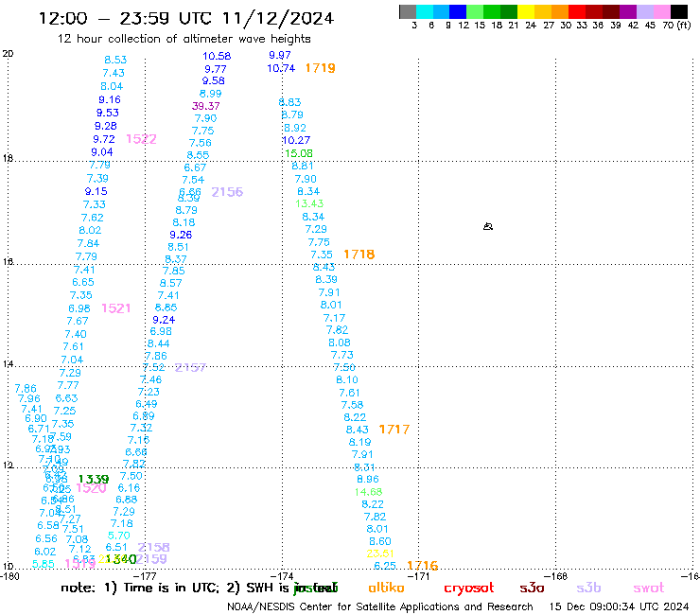Click the blue value 9.97 at the top
Viewport: 700px width, 615px height.
pos(280,55)
